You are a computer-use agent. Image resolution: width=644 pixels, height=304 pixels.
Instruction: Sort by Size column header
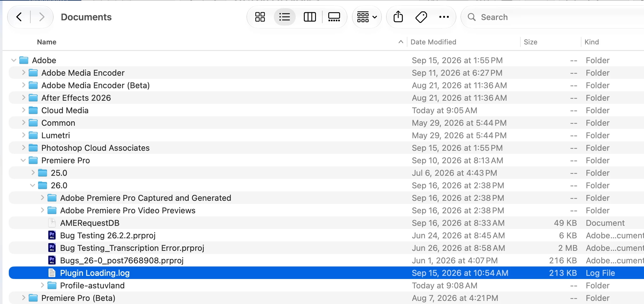(530, 42)
